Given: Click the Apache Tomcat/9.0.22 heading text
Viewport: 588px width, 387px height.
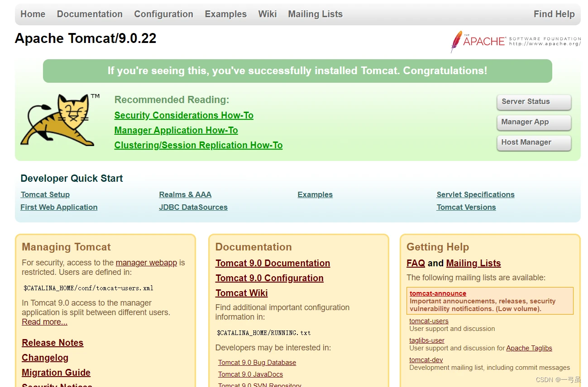Looking at the screenshot, I should click(86, 38).
